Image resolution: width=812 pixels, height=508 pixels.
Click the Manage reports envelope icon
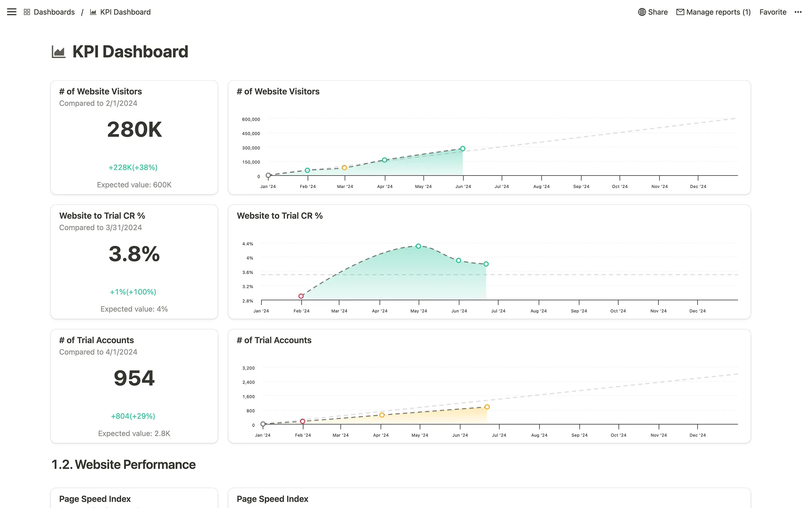pos(680,12)
